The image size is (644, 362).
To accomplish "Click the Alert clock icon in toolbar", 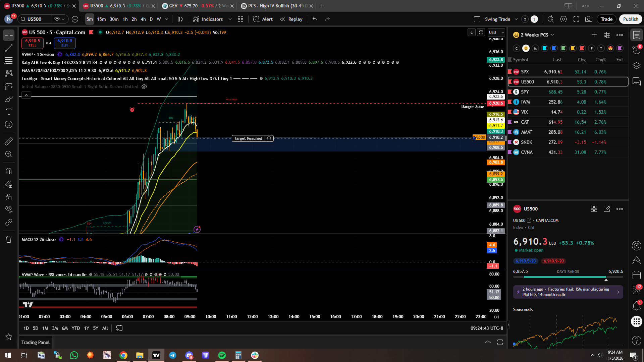I will click(256, 19).
